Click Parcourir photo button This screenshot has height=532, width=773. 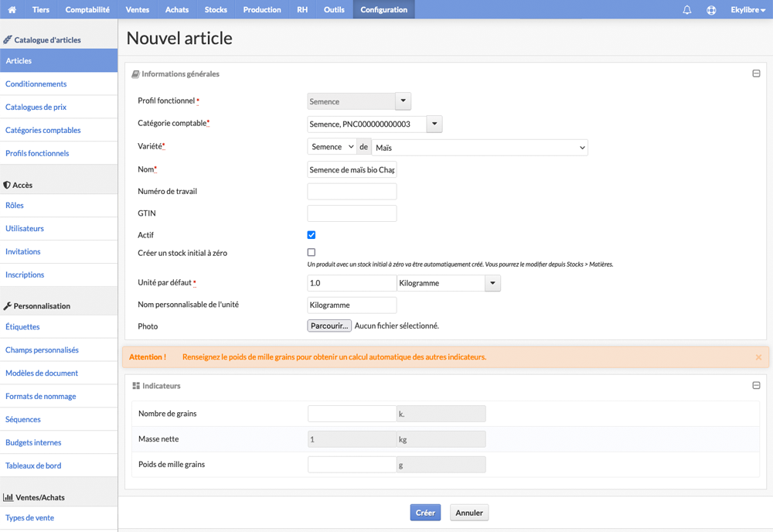(x=329, y=326)
